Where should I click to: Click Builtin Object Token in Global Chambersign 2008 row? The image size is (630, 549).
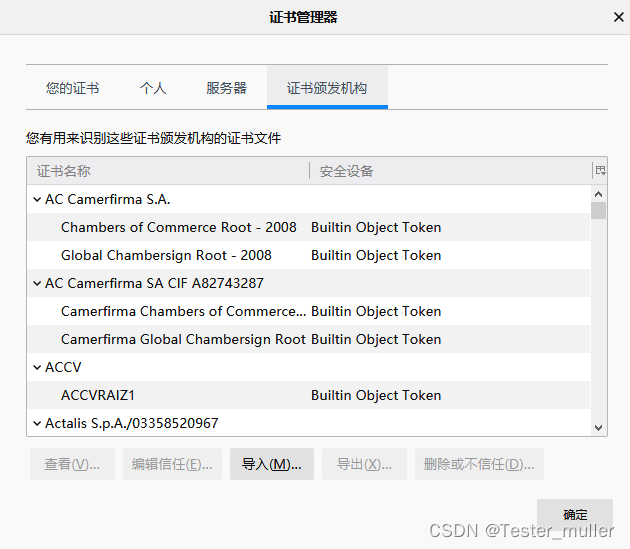pos(376,256)
